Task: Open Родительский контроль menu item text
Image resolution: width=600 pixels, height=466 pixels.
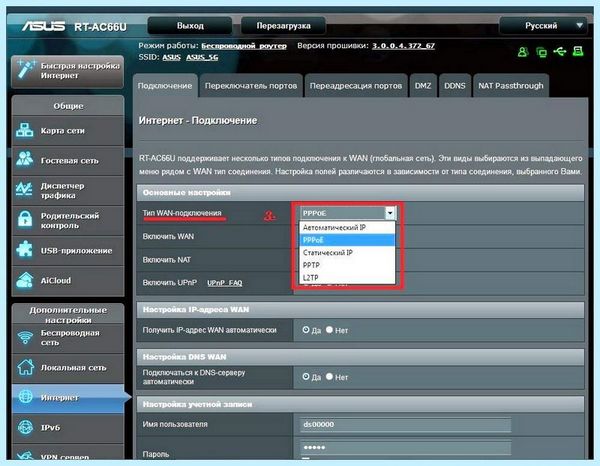Action: click(70, 220)
